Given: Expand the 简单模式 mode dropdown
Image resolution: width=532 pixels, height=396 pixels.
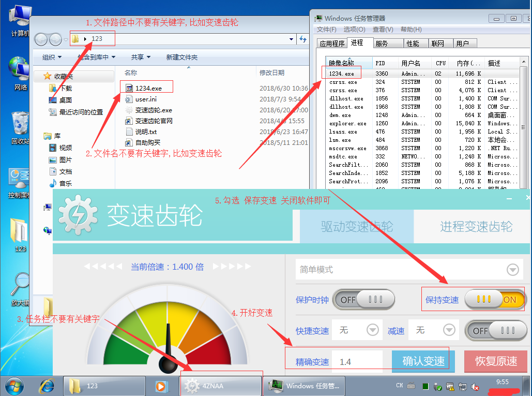Looking at the screenshot, I should (x=512, y=270).
